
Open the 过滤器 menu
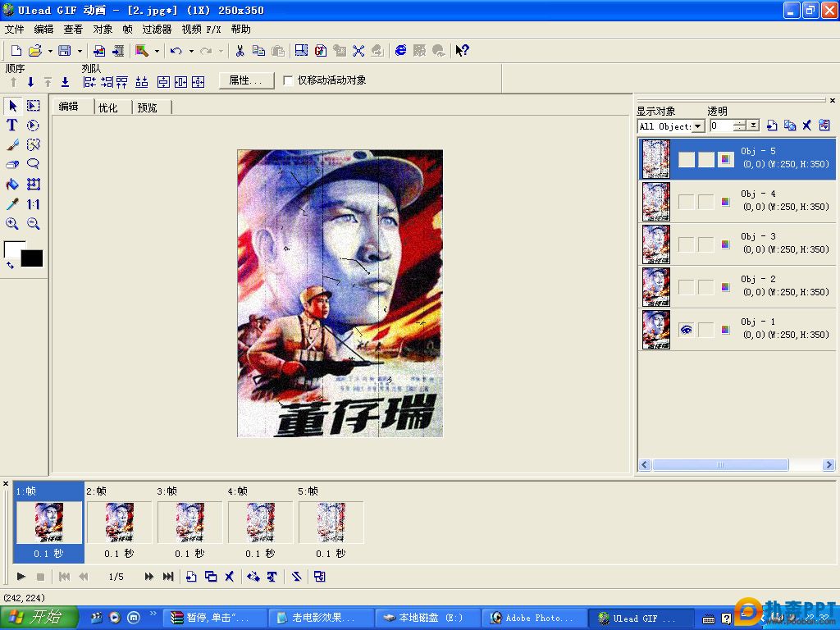tap(157, 29)
